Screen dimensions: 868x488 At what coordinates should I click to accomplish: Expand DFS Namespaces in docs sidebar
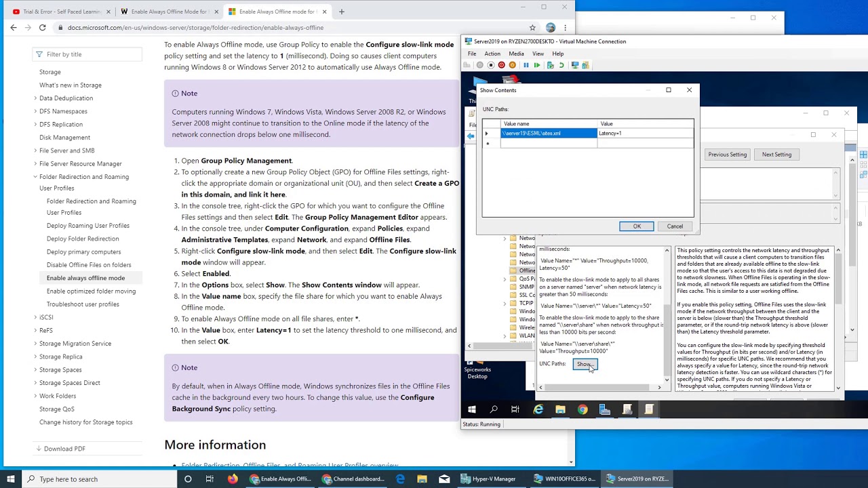click(35, 111)
